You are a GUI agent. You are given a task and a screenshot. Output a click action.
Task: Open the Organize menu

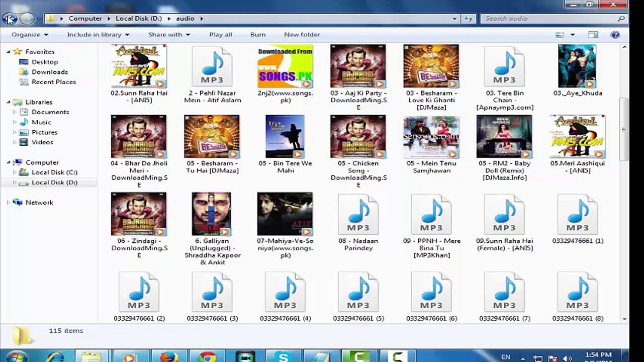(x=30, y=35)
